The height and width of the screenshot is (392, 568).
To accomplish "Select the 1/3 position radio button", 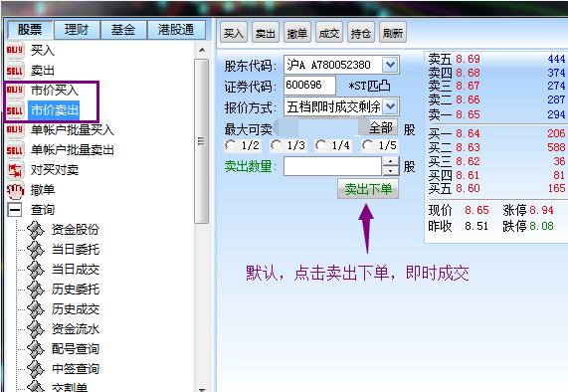I will (276, 145).
